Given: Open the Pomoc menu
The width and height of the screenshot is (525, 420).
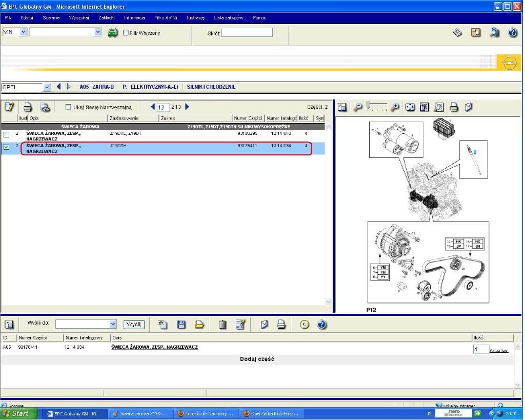Looking at the screenshot, I should (259, 17).
